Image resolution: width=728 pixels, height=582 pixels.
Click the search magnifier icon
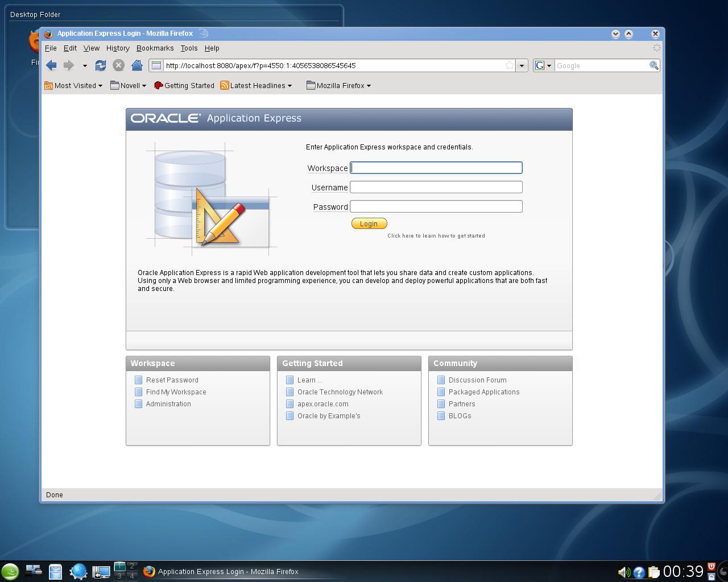(654, 65)
